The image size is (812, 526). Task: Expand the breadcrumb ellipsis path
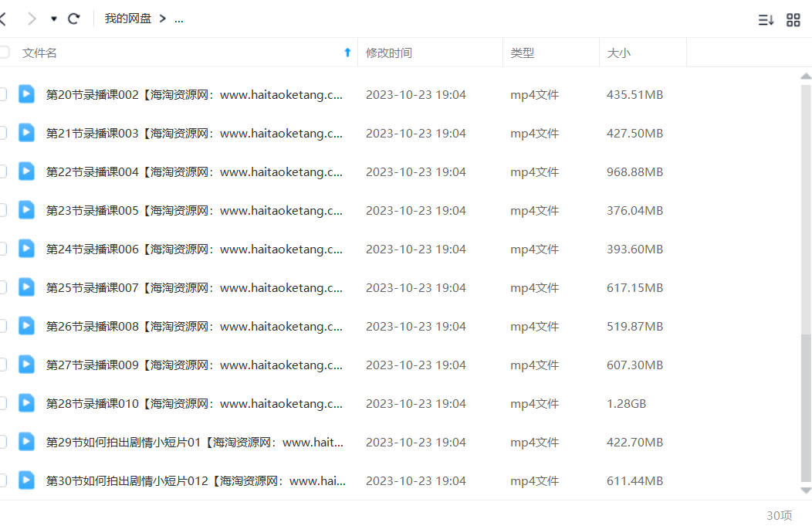click(178, 19)
